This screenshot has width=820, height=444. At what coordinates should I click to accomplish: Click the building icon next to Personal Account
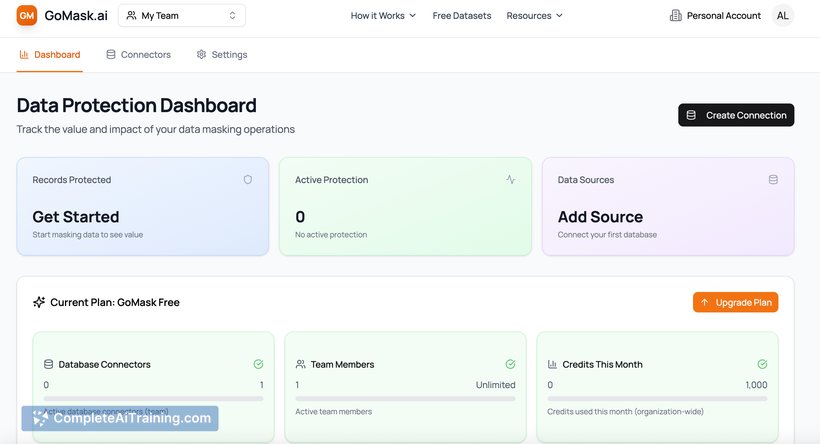[x=676, y=16]
